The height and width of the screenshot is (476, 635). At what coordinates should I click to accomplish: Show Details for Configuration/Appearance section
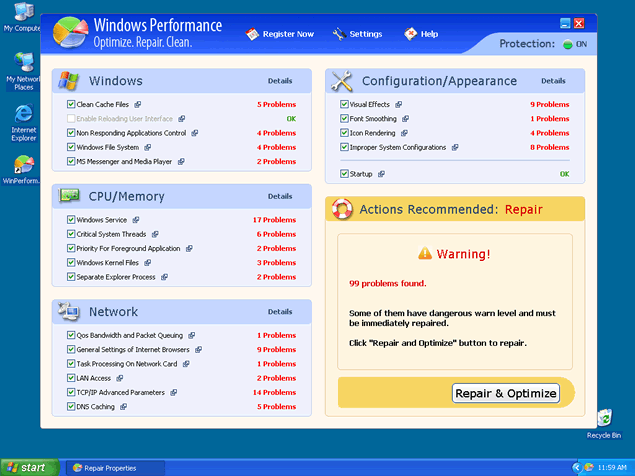click(x=552, y=81)
